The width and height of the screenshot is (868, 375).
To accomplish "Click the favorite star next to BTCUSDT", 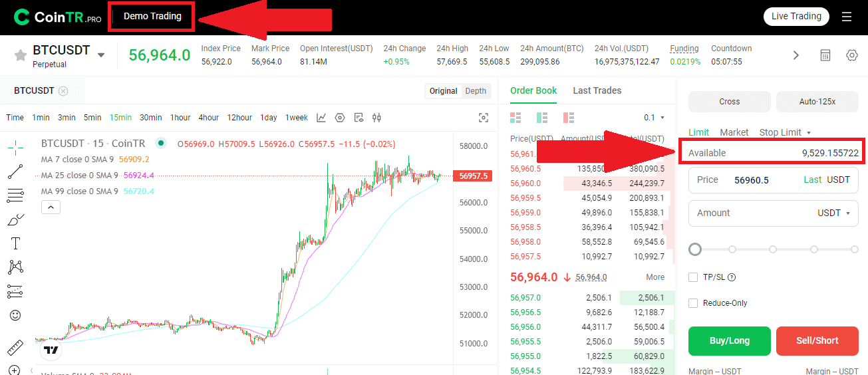I will [x=21, y=55].
